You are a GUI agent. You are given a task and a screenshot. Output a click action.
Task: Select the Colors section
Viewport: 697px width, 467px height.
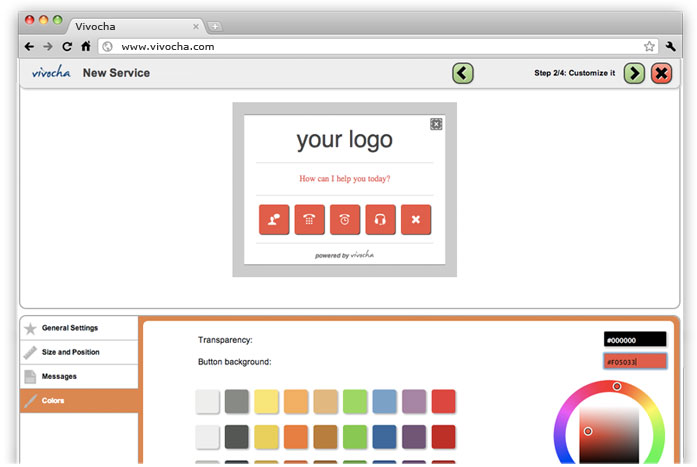79,401
